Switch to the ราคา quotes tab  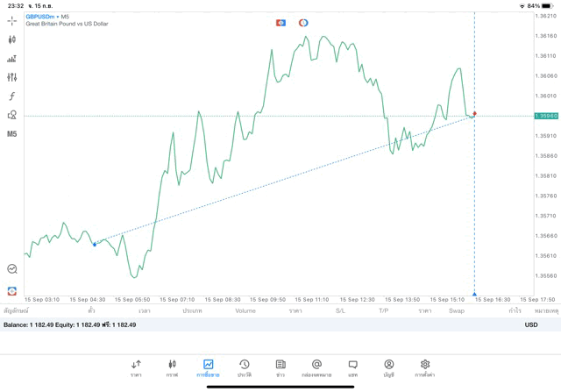tap(136, 367)
